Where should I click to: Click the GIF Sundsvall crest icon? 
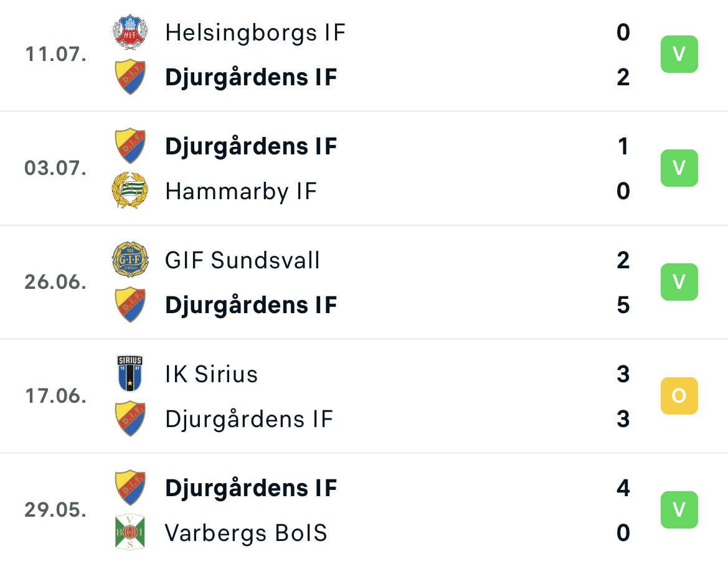130,259
